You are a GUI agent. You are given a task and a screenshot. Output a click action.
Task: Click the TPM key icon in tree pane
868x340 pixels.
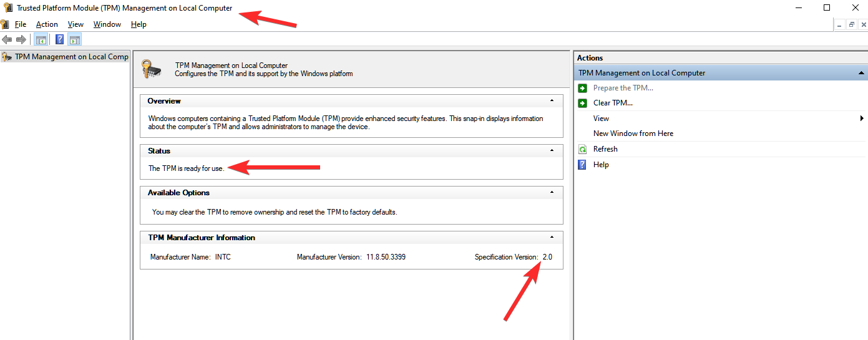pyautogui.click(x=7, y=57)
